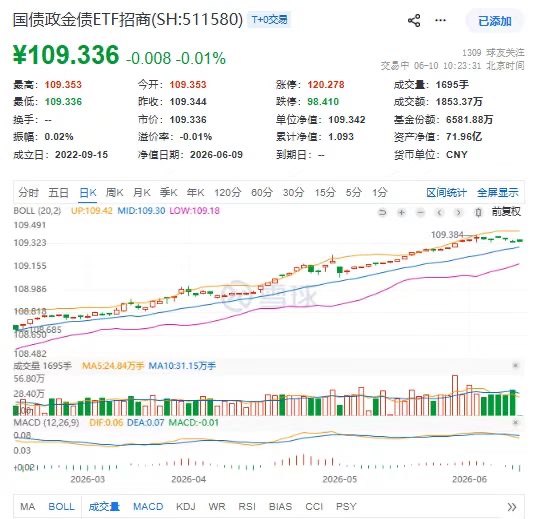Click the BOLL LOW:109.18 label
Screen dimensions: 537x519
pyautogui.click(x=195, y=210)
